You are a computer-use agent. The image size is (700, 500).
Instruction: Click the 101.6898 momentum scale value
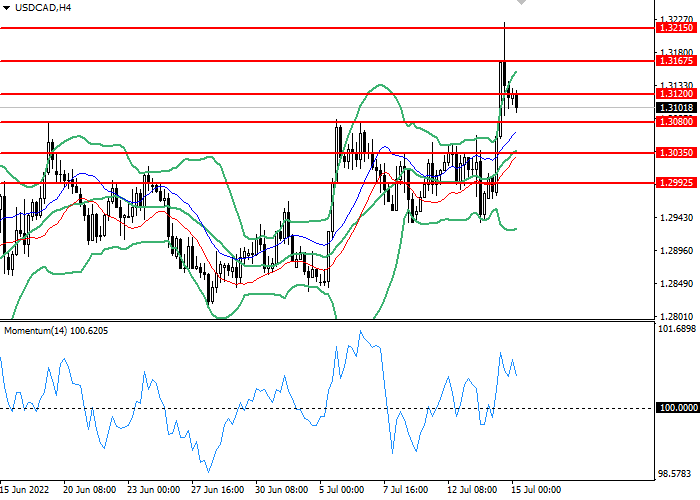click(x=675, y=329)
